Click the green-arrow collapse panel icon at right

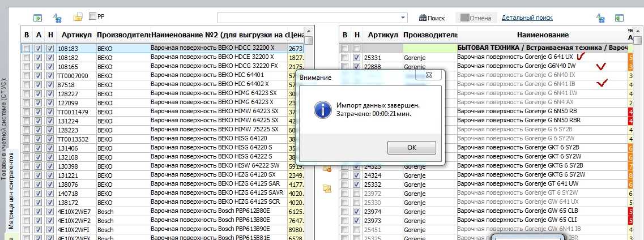(x=619, y=18)
